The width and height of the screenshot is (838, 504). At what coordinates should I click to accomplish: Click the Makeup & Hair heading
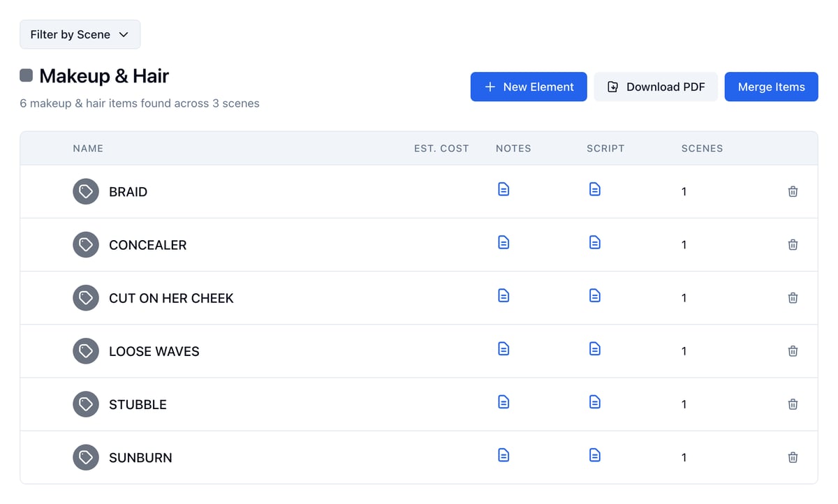click(x=104, y=75)
